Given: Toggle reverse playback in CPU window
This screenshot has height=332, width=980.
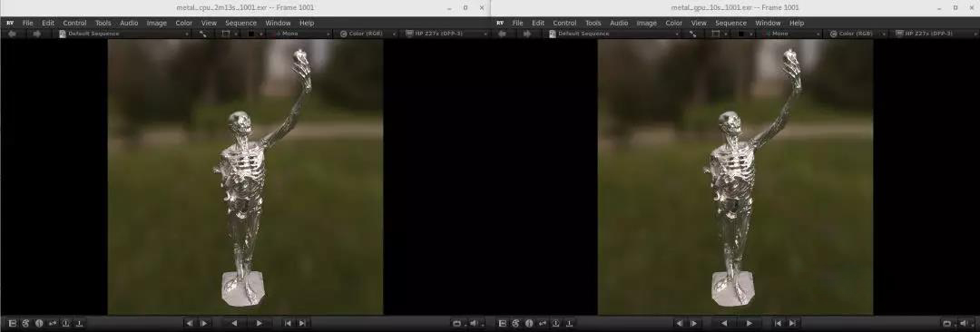Looking at the screenshot, I should tap(234, 323).
